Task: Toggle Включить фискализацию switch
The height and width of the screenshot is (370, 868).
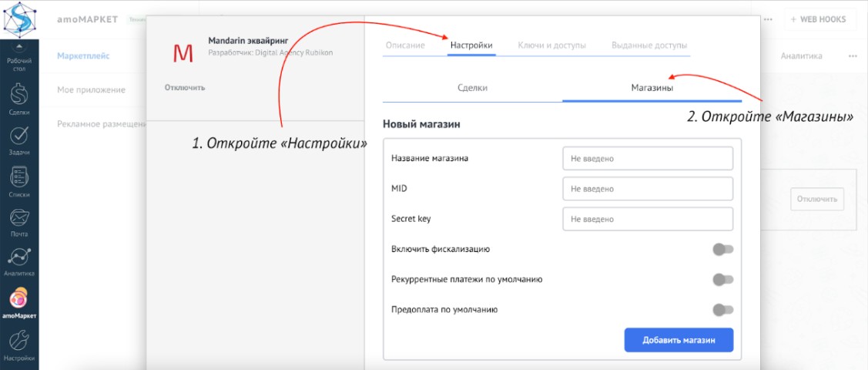Action: pos(723,249)
